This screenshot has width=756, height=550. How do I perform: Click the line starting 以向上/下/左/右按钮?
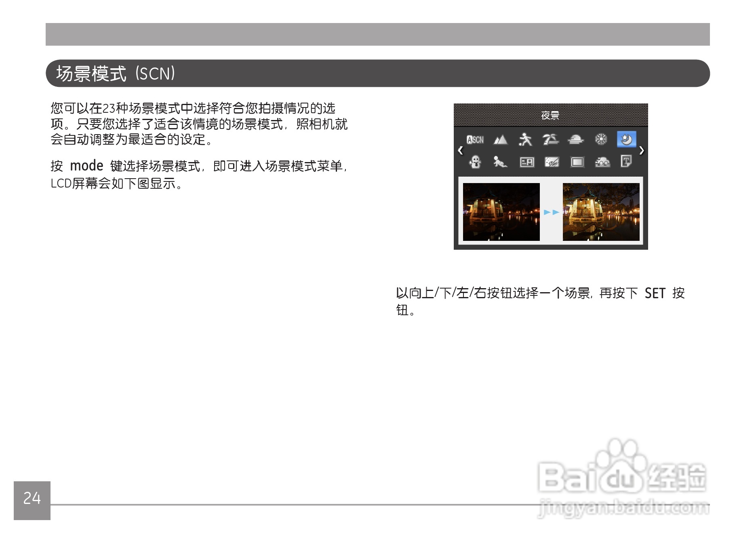point(540,293)
